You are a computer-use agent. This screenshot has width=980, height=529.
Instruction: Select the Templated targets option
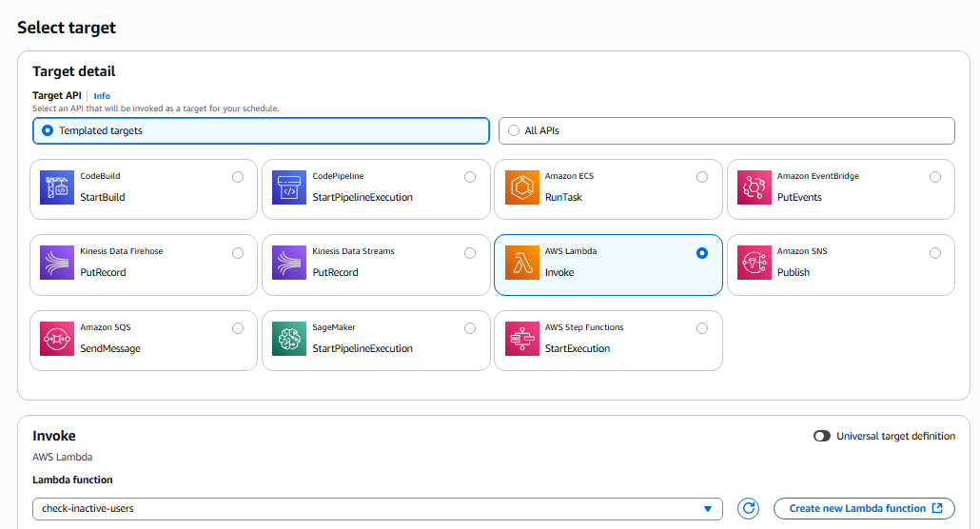click(261, 130)
